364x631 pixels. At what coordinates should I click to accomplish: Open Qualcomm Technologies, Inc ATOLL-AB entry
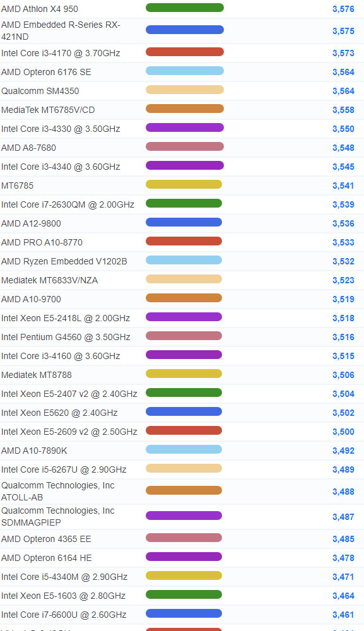[58, 491]
